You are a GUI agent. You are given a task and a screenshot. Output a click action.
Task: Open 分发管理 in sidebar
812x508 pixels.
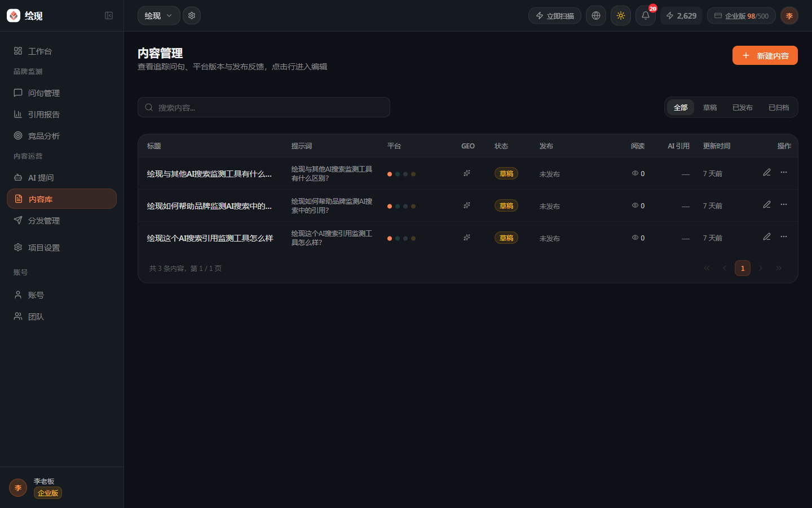[61, 220]
